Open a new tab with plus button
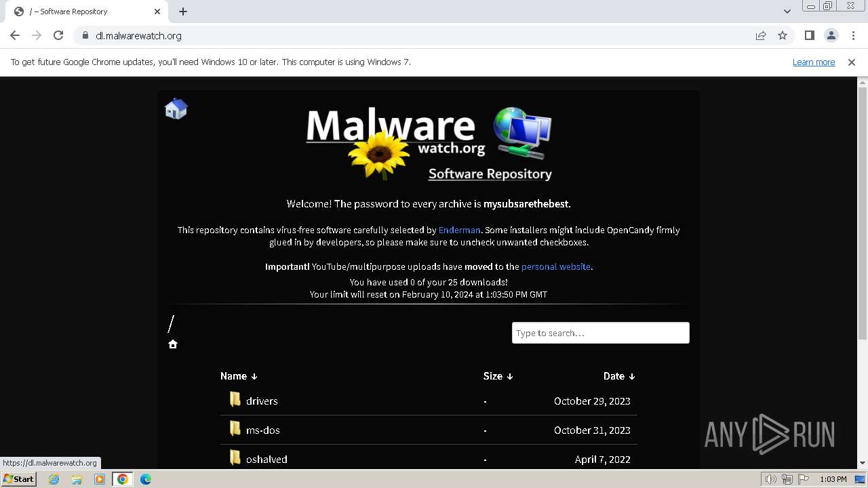This screenshot has width=868, height=488. (x=183, y=12)
